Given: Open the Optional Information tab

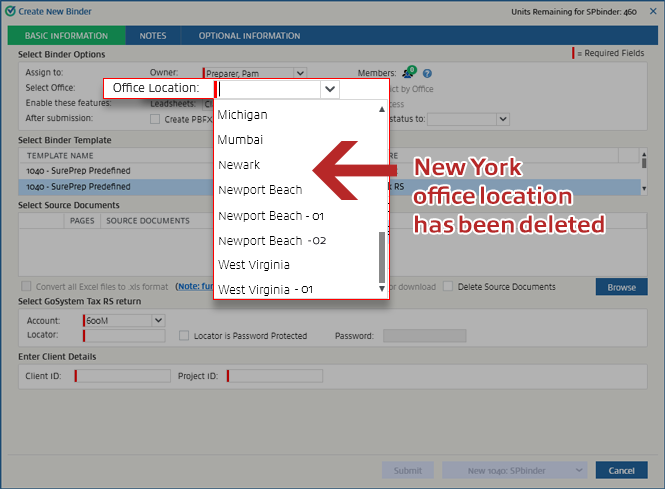Looking at the screenshot, I should [x=249, y=36].
